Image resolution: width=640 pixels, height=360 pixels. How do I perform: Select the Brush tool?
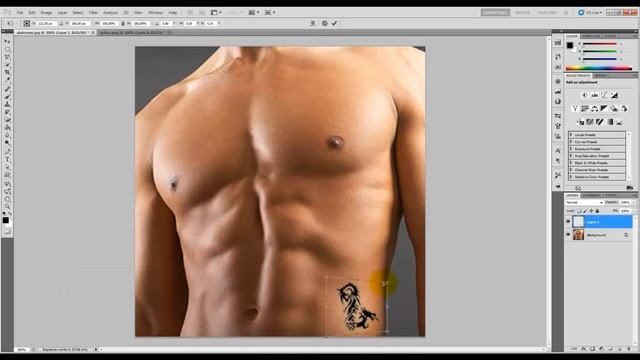7,96
